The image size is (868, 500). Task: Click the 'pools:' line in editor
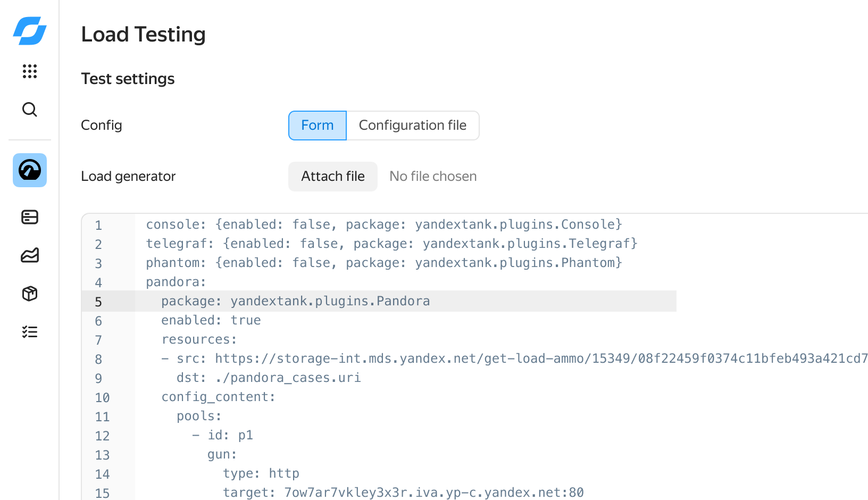(x=199, y=416)
